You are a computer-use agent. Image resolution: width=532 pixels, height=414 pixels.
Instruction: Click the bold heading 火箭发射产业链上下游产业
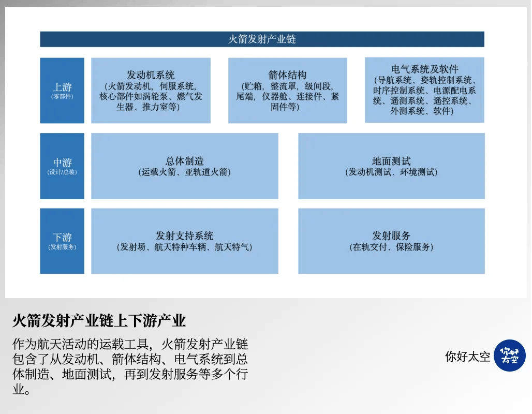[99, 321]
